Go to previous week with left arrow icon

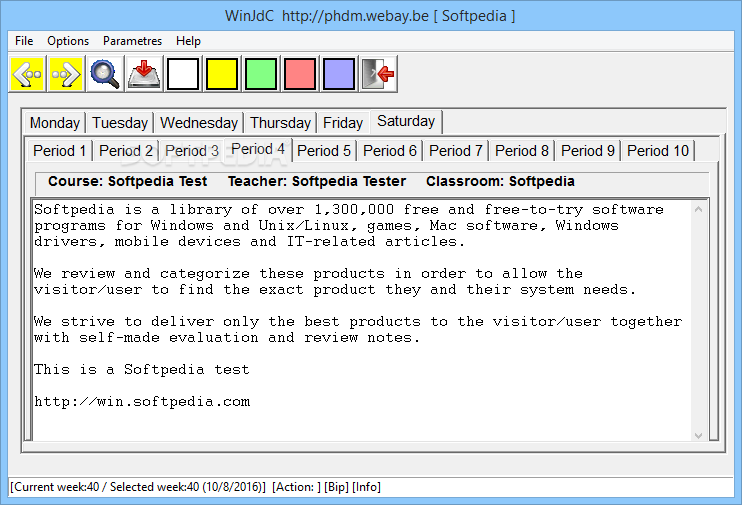coord(28,74)
